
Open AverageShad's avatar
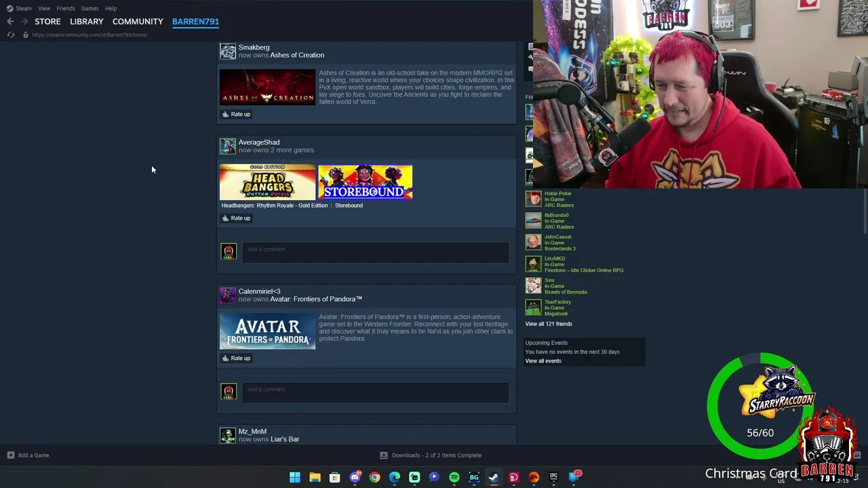click(228, 146)
